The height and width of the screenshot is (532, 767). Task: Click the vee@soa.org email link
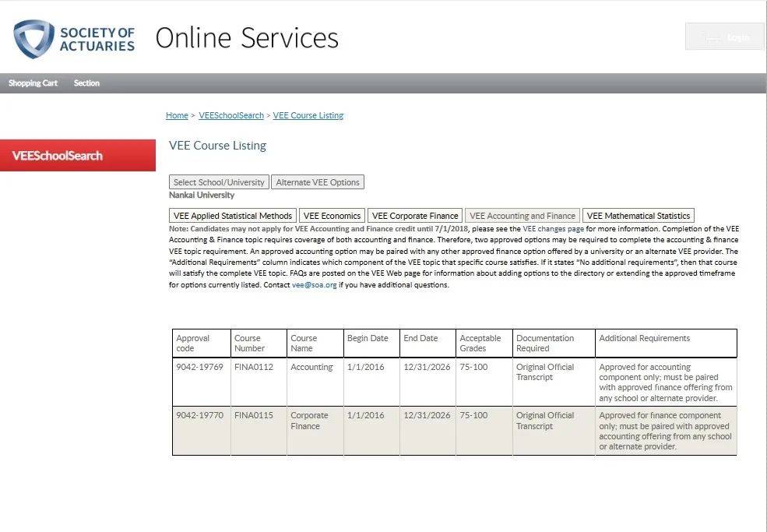pyautogui.click(x=314, y=285)
